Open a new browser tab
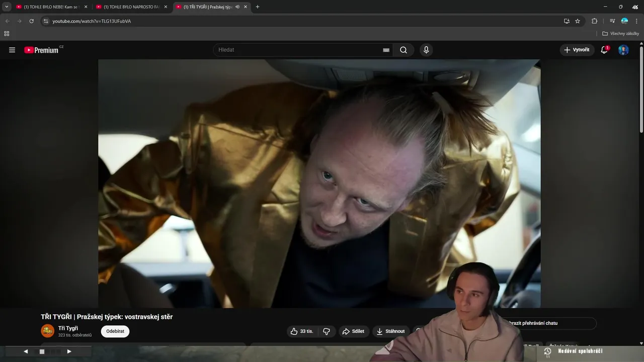Screen dimensions: 644x362 [x=258, y=7]
